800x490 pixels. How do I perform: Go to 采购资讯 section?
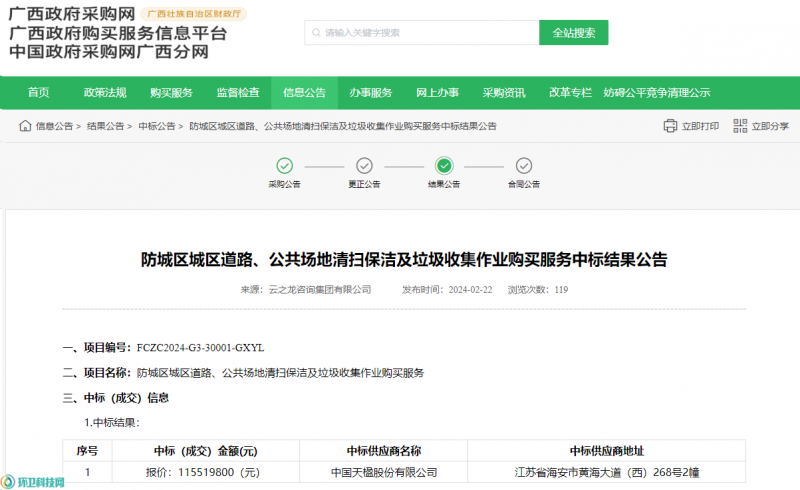pos(504,93)
